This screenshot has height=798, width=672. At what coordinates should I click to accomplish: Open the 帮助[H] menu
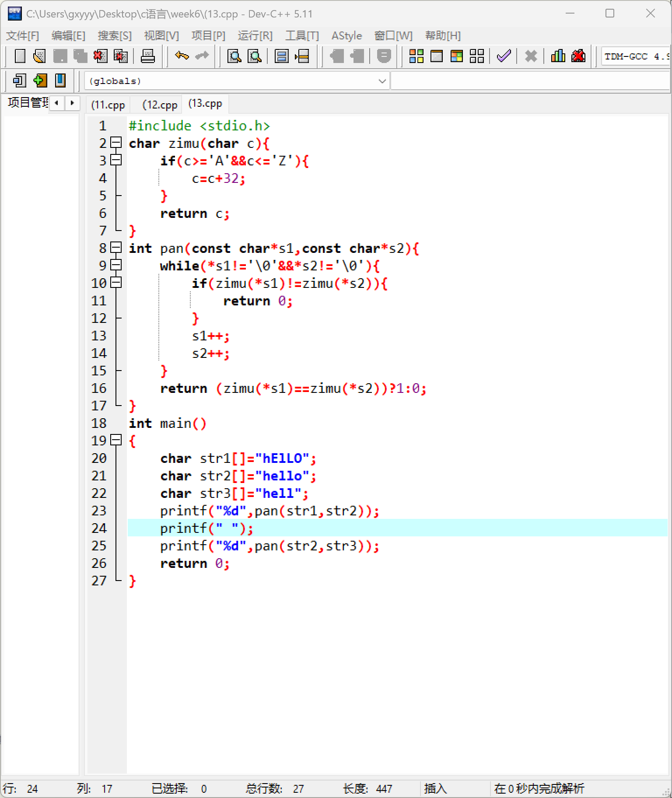tap(443, 35)
